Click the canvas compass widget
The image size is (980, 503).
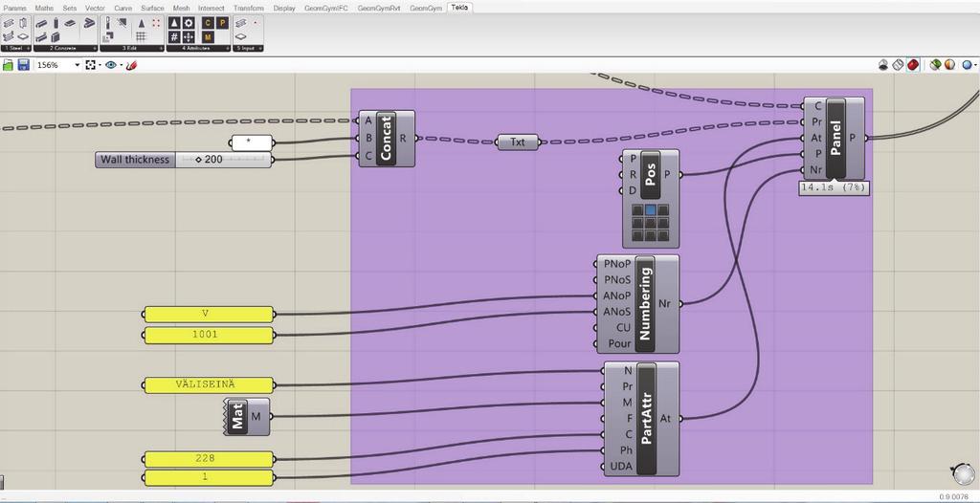coord(963,473)
